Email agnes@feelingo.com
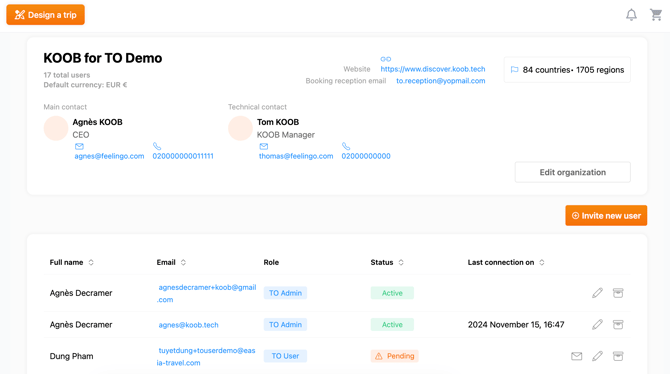 coord(109,156)
